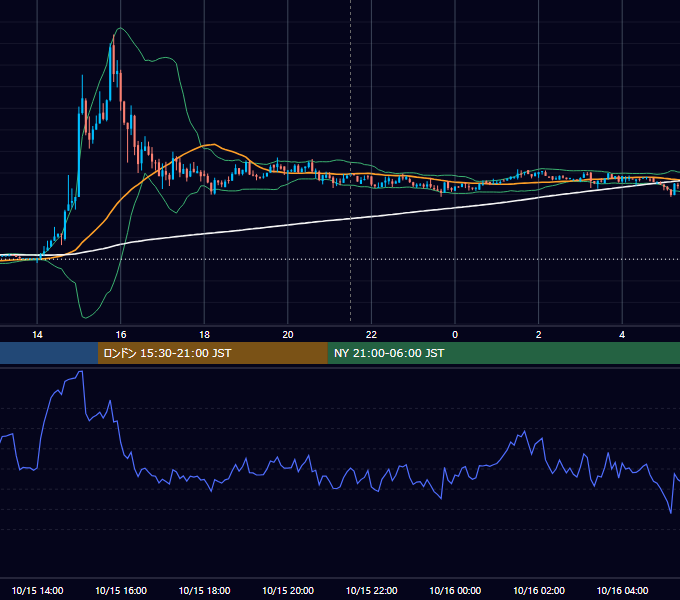This screenshot has width=680, height=600.
Task: Click the 4 hour label on upper axis
Action: [x=622, y=335]
